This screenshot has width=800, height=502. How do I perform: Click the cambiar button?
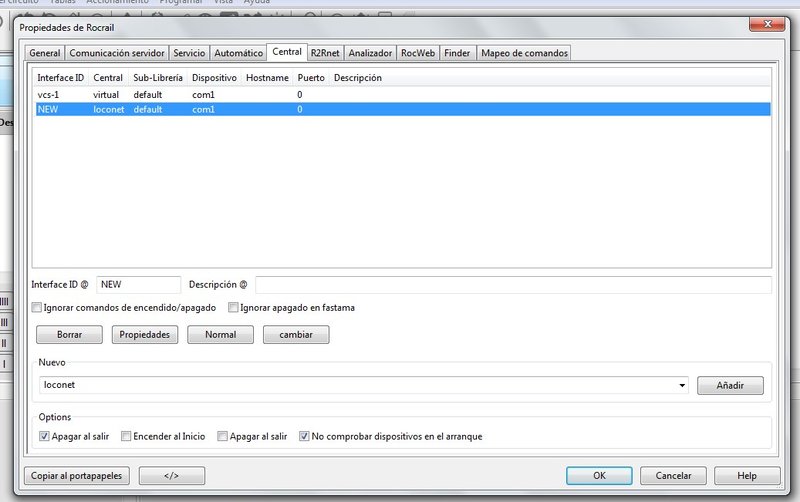click(296, 335)
